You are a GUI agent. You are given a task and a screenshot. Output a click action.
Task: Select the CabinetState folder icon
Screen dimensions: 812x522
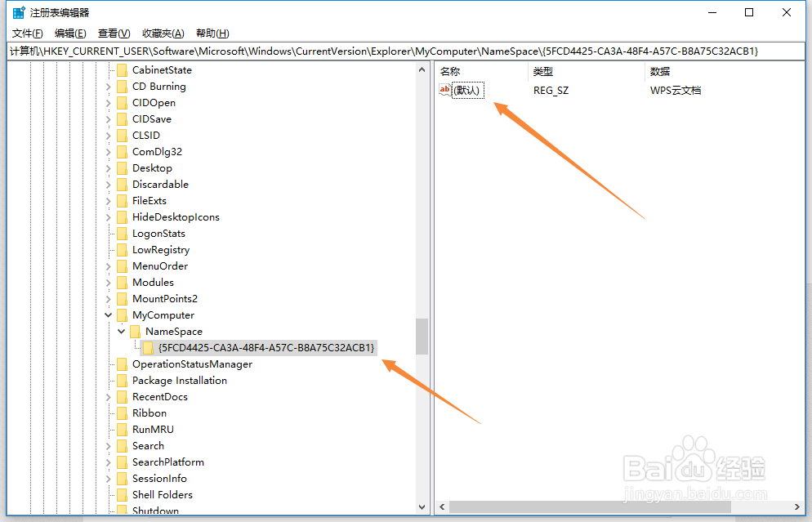coord(123,70)
